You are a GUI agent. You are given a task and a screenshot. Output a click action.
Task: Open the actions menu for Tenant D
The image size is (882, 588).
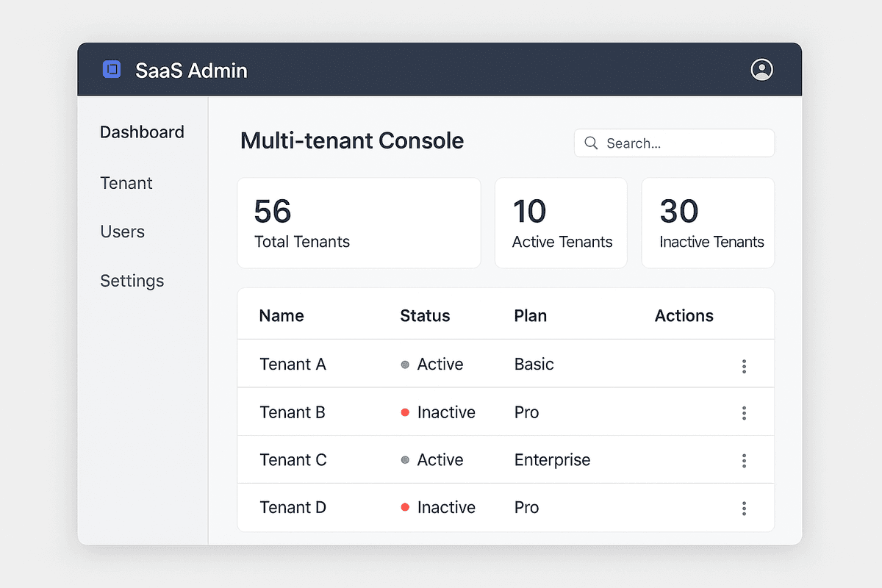point(744,507)
